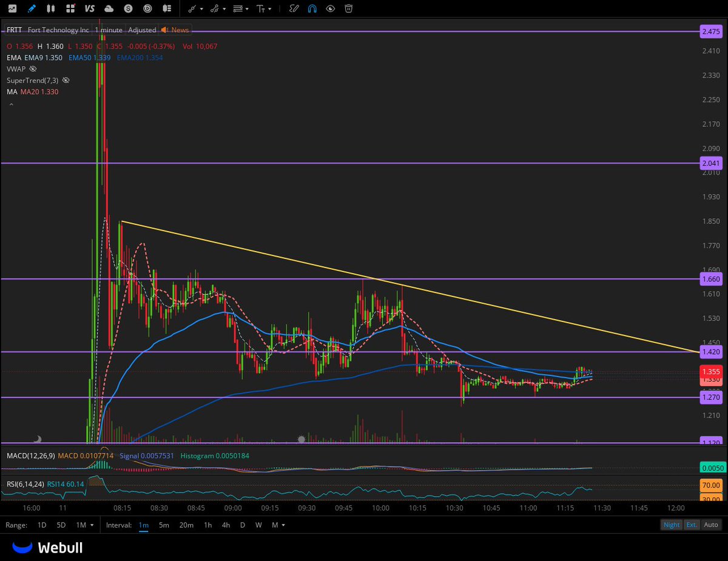
Task: Switch to 4h interval
Action: (x=226, y=525)
